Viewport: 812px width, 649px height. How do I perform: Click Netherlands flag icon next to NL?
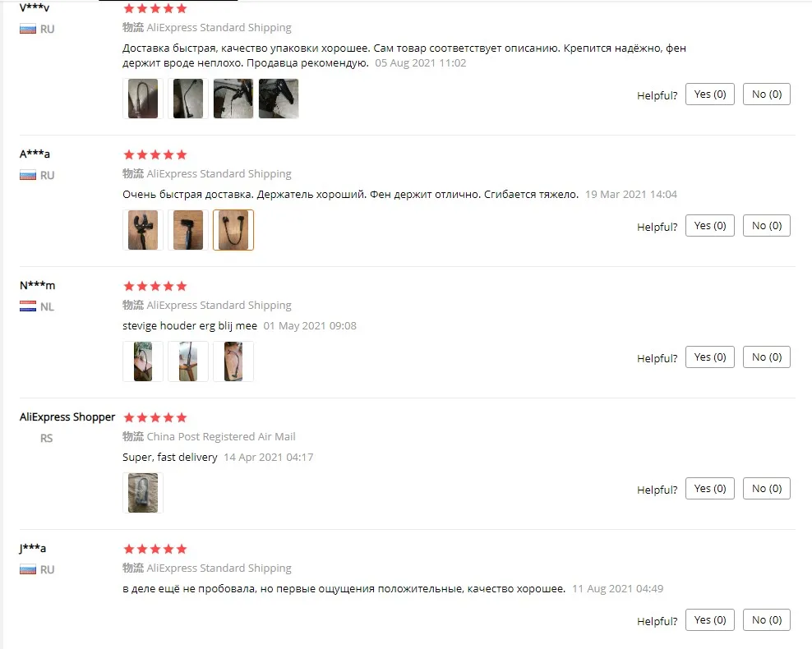tap(28, 306)
